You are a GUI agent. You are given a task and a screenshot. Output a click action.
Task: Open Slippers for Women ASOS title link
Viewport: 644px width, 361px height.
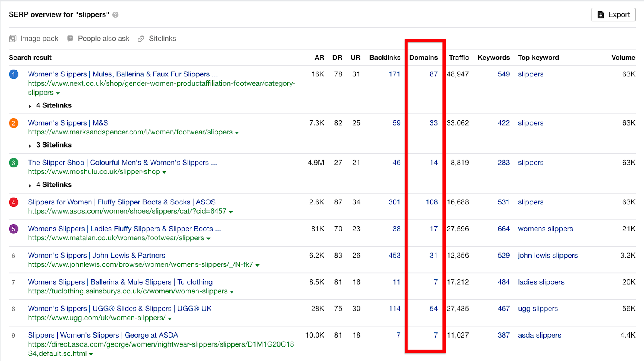(x=122, y=202)
